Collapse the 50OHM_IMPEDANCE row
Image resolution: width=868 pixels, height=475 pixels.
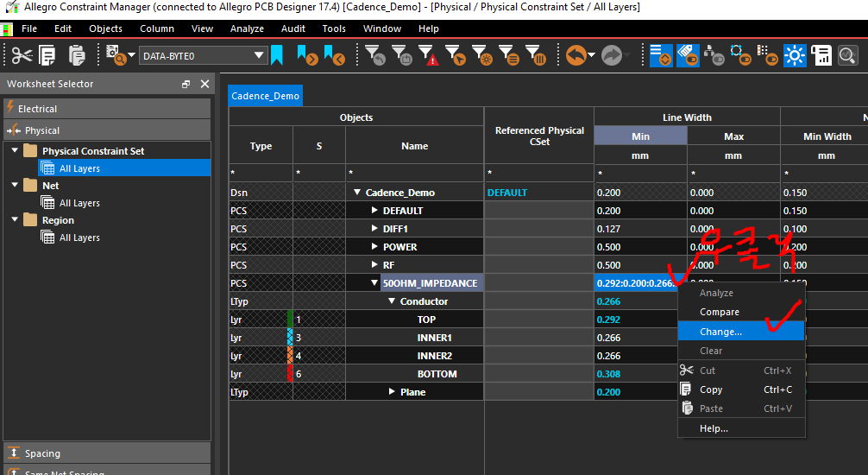click(x=374, y=282)
